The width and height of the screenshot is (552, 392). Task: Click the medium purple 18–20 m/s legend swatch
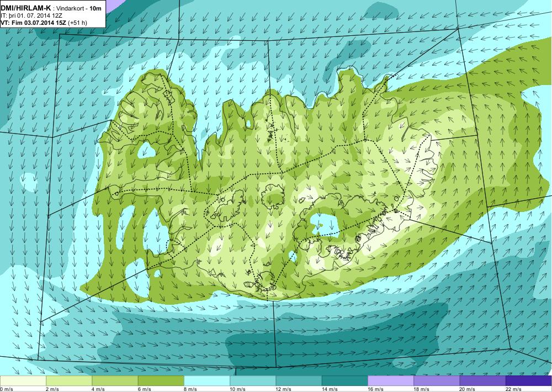click(x=437, y=381)
